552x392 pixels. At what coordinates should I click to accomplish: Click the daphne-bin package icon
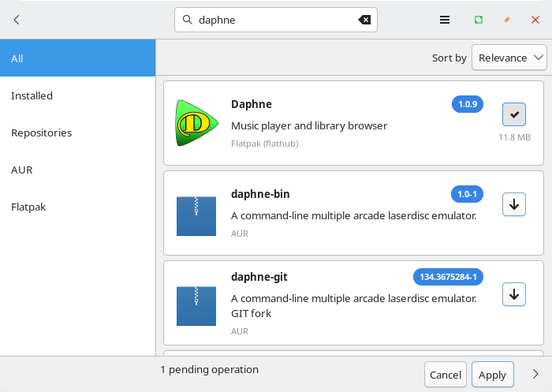196,216
